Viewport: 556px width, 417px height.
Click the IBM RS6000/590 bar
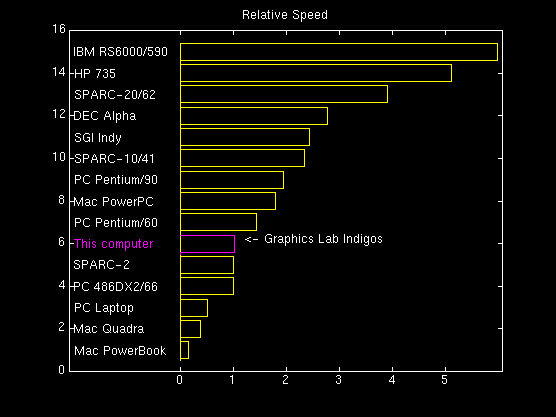(x=339, y=52)
